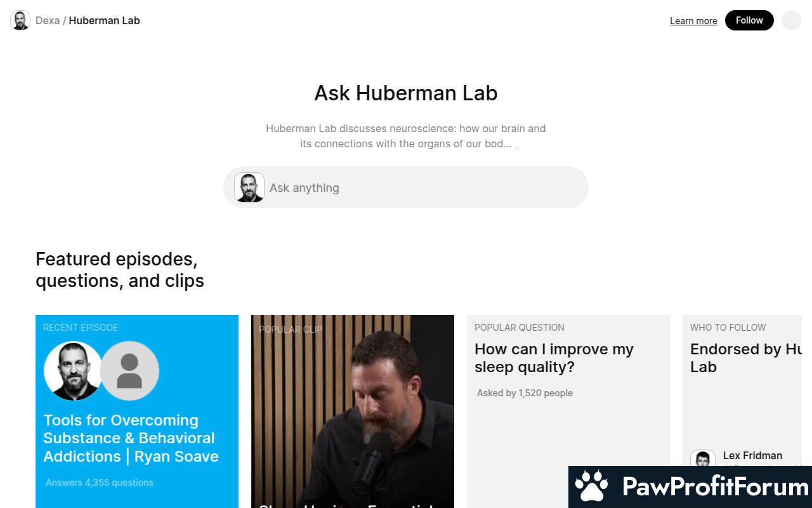Open the user account avatar circle
The image size is (812, 508).
click(x=791, y=20)
